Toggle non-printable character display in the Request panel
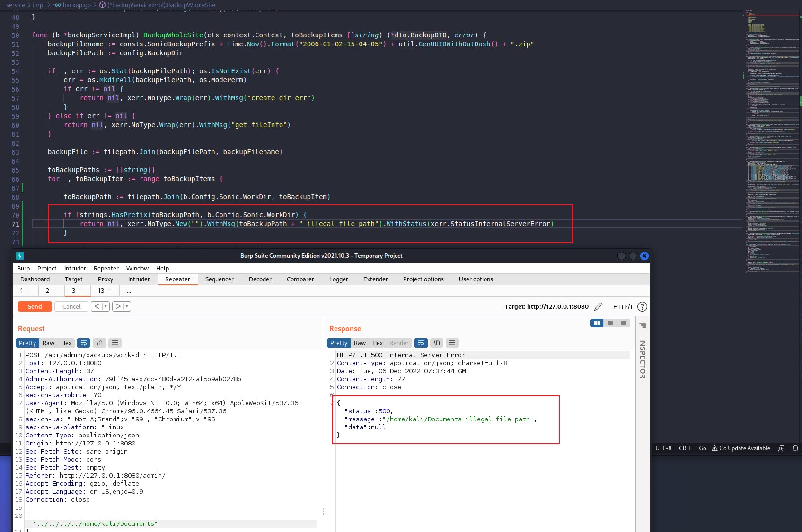Image resolution: width=802 pixels, height=532 pixels. pos(99,342)
